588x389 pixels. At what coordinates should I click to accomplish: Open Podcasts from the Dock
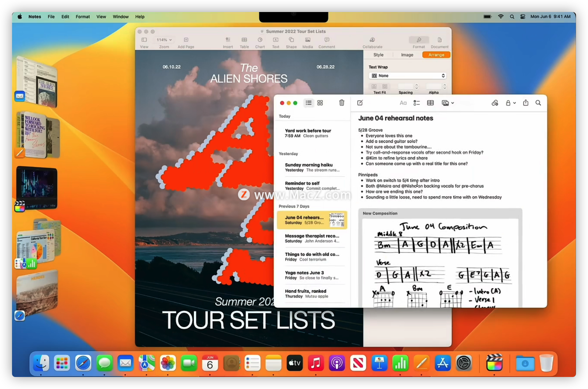[x=337, y=363]
